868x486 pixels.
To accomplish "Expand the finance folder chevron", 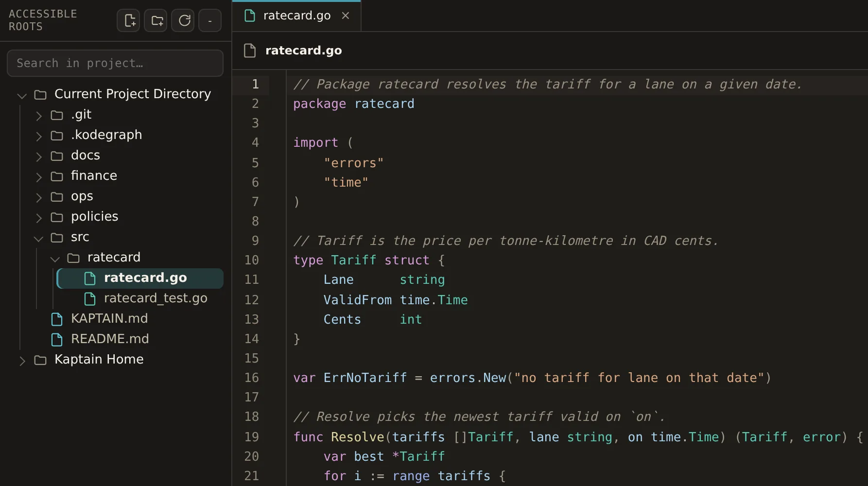I will tap(38, 176).
